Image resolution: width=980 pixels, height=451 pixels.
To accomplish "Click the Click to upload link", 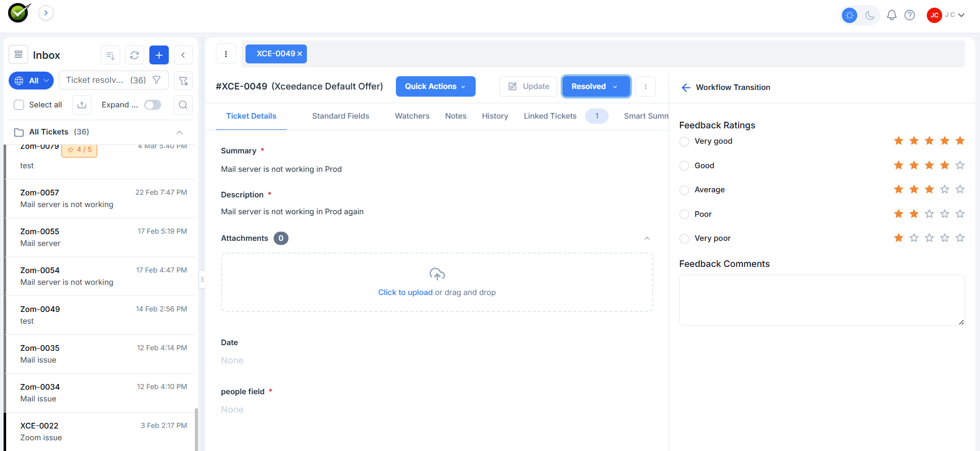I will tap(405, 292).
